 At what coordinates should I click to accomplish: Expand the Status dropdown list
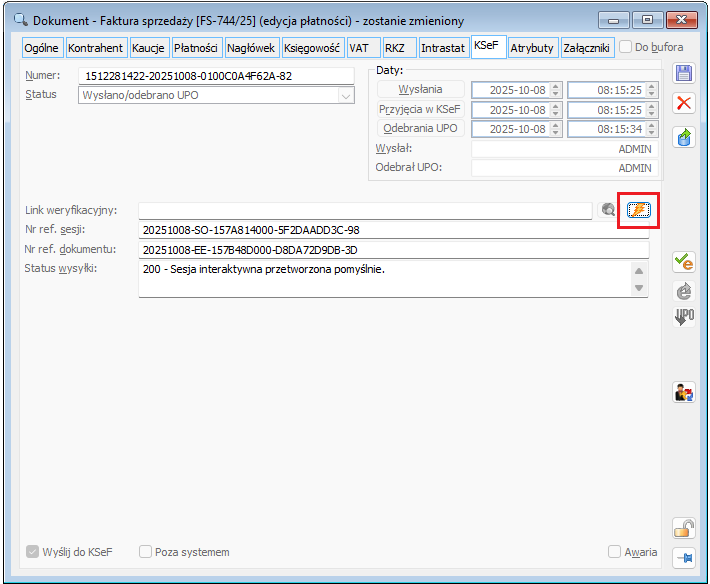(346, 96)
